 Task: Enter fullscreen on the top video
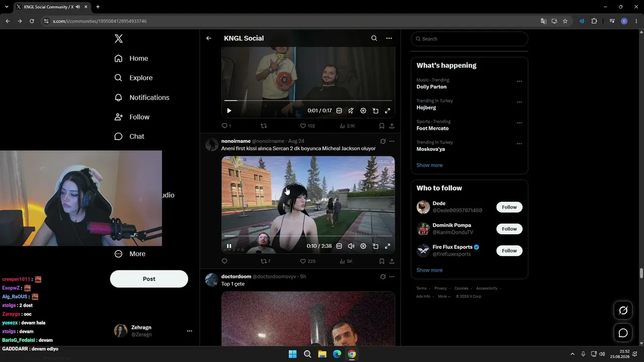tap(387, 111)
